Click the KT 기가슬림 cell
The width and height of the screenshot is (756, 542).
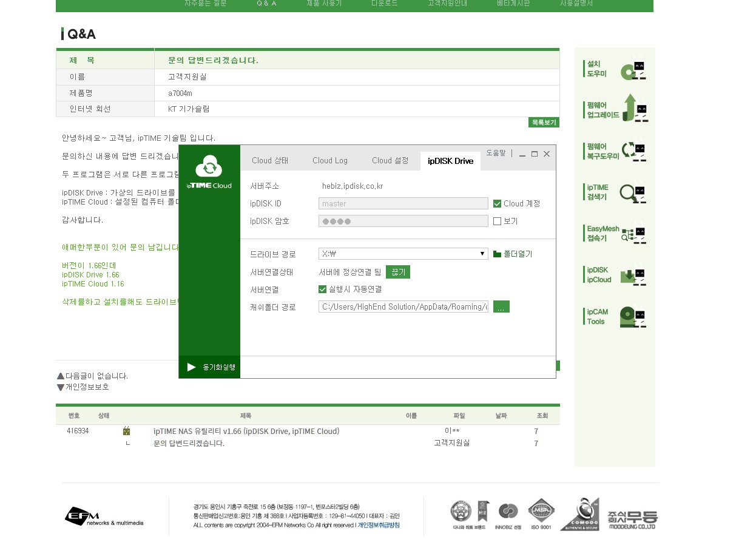(x=189, y=109)
